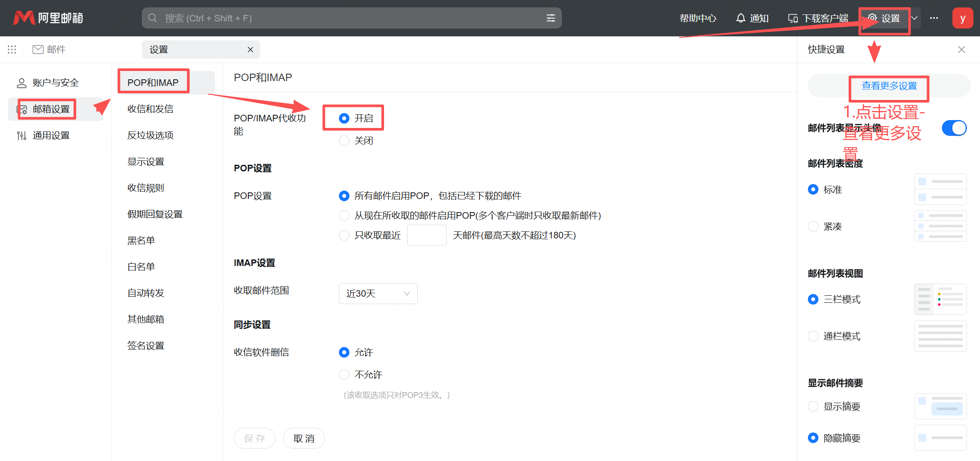Viewport: 980px width, 461px height.
Task: Select 关闭 for POP/IMAP function
Action: tap(344, 141)
